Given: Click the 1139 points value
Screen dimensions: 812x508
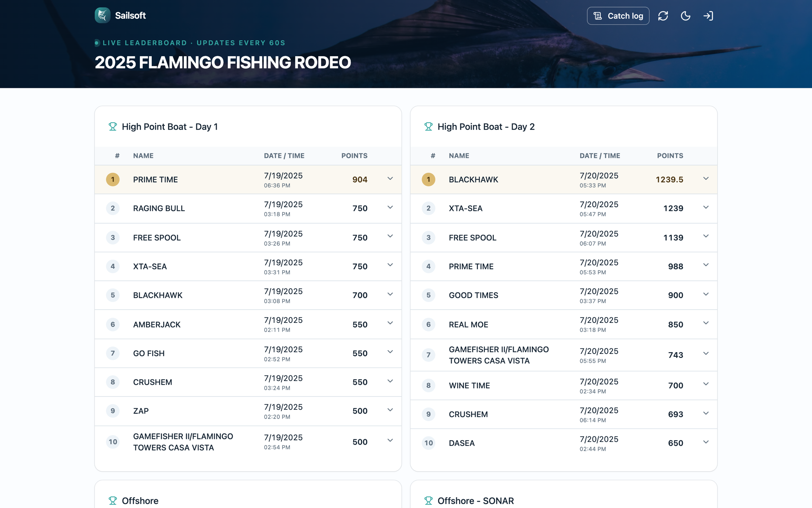Looking at the screenshot, I should pyautogui.click(x=673, y=238).
